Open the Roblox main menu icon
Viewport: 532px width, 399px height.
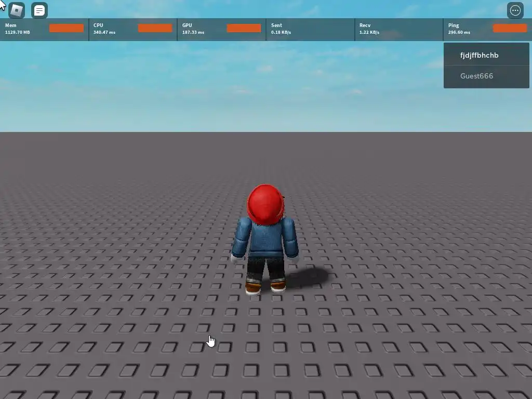point(16,10)
